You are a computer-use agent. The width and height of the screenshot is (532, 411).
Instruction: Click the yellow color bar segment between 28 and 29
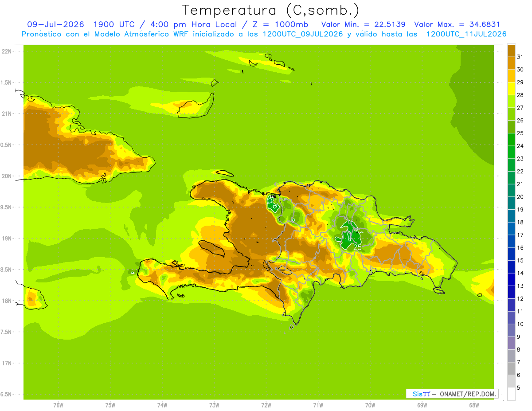click(x=511, y=88)
